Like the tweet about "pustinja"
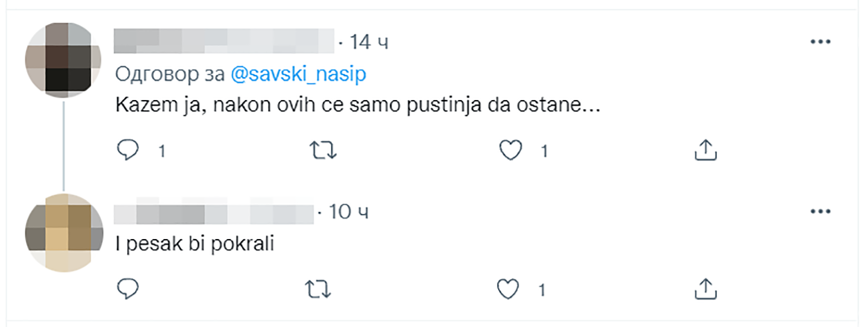This screenshot has width=868, height=327. 511,151
